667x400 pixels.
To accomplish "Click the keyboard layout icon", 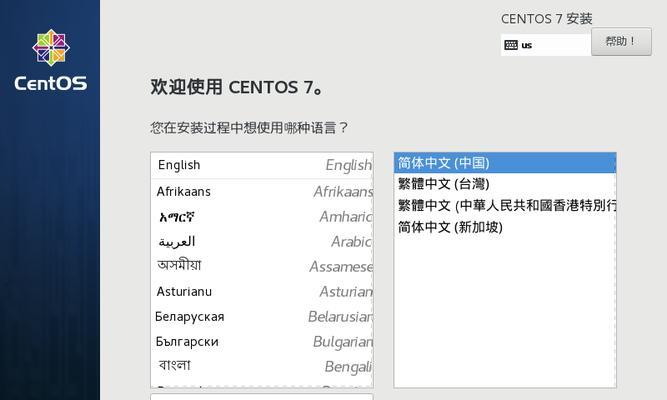I will 511,45.
